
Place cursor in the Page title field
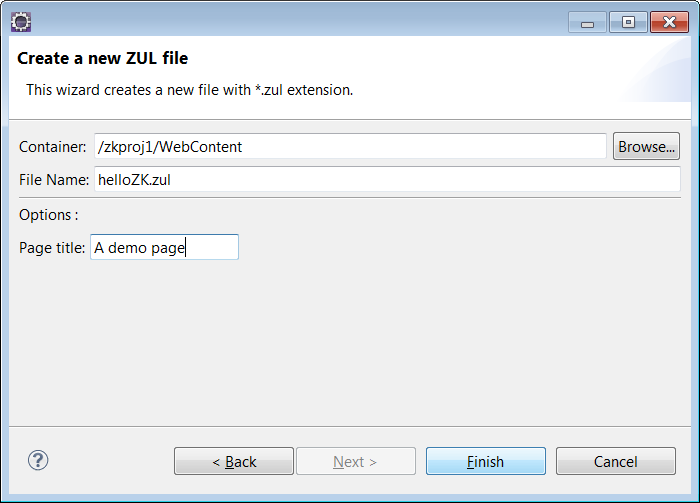tap(165, 247)
